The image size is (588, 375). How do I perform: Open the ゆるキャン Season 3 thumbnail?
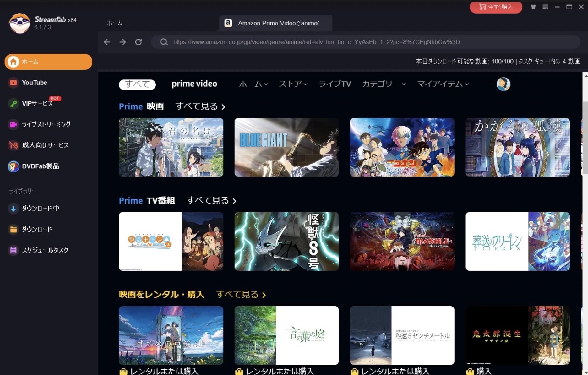(171, 241)
